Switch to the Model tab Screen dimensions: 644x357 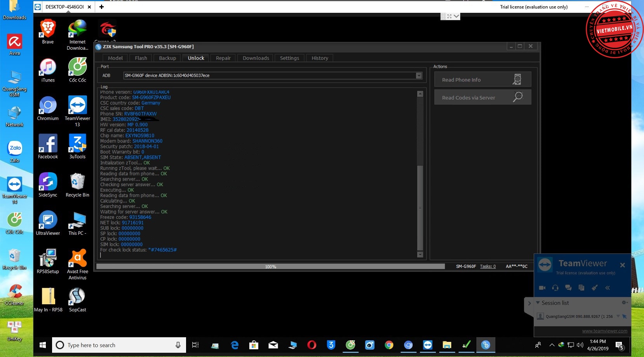coord(115,58)
